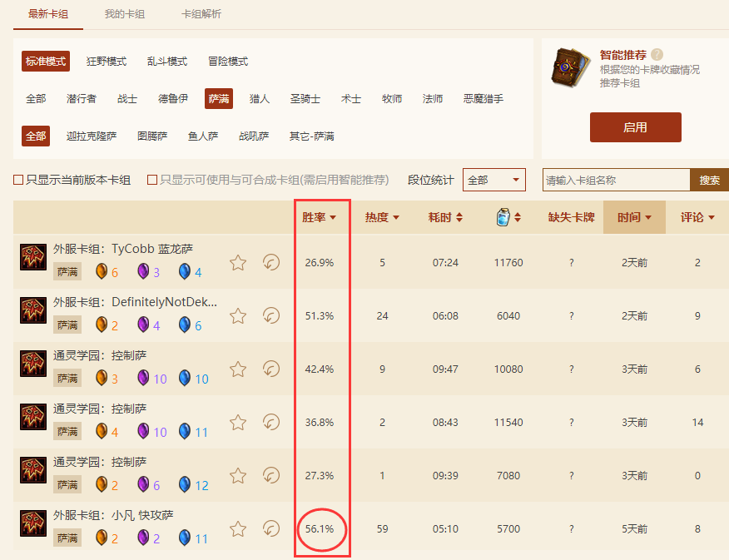This screenshot has height=560, width=729.
Task: Share the 控制萨 deck with 27.3% win rate
Action: (x=271, y=475)
